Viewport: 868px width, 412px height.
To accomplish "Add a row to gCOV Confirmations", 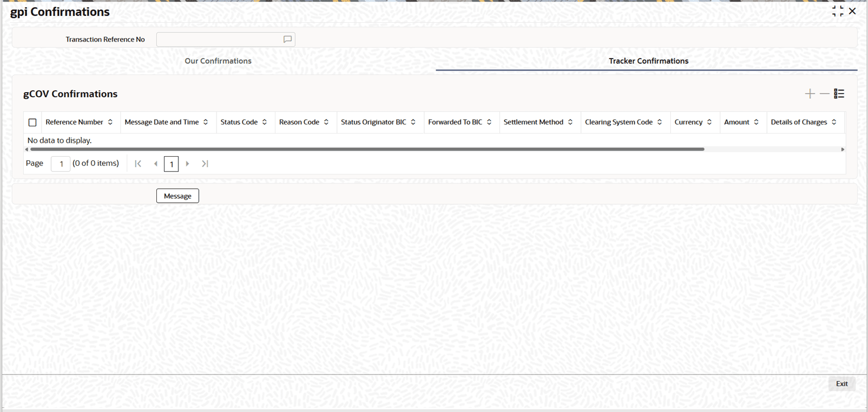I will tap(810, 94).
